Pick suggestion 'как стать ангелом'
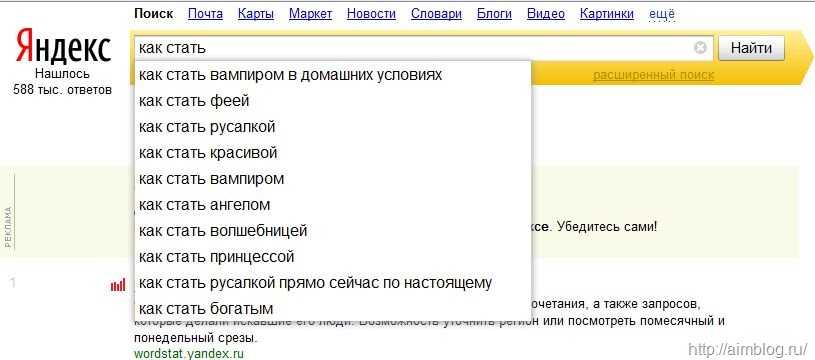This screenshot has height=360, width=815. [333, 205]
